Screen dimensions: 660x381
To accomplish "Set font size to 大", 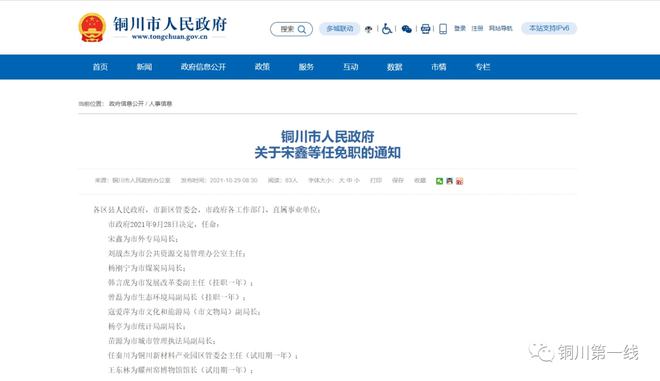I will tap(342, 181).
